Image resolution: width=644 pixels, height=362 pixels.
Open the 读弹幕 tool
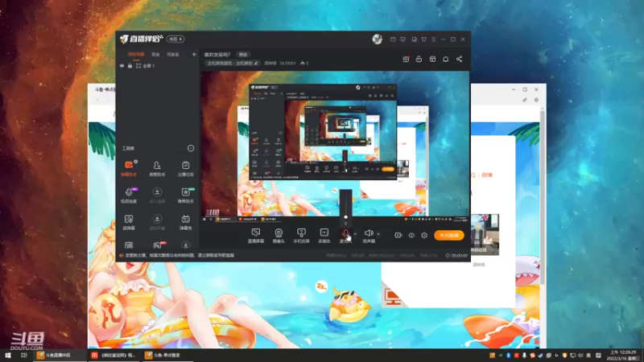(x=129, y=222)
